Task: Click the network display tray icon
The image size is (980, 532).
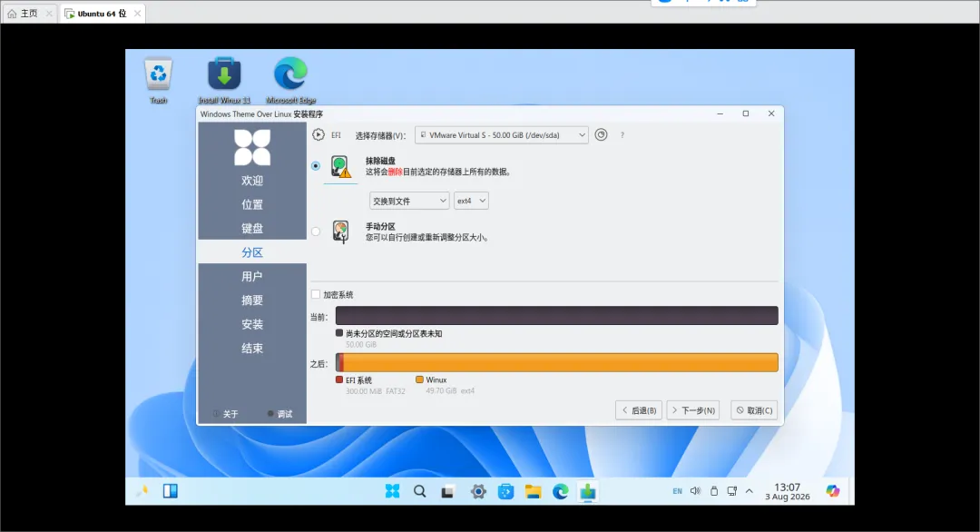Action: [732, 491]
